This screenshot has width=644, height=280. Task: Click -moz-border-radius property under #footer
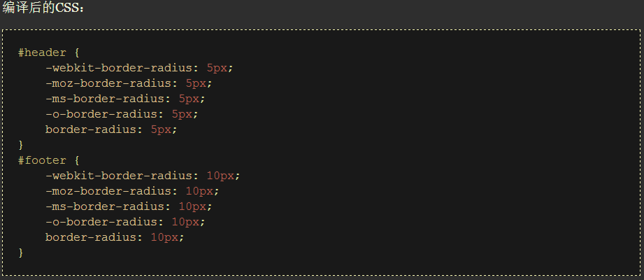(112, 191)
